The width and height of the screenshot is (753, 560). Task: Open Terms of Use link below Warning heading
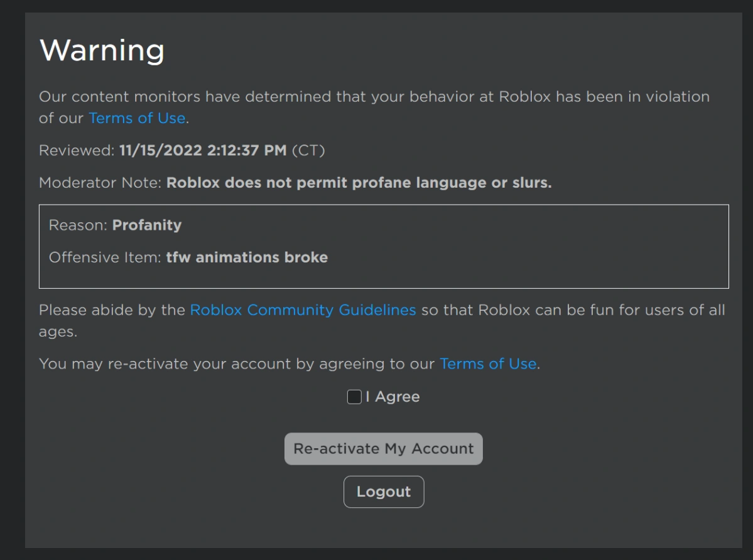coord(137,118)
